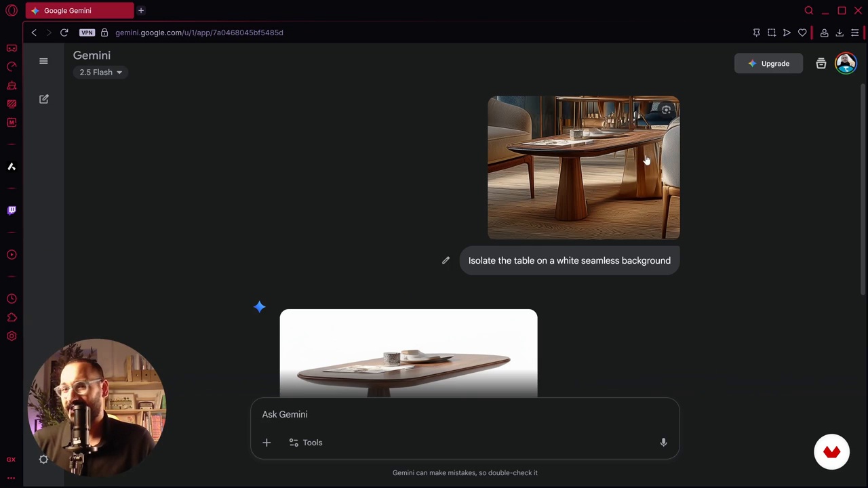Screen dimensions: 868x488
Task: Activate the microphone voice input
Action: 663,443
